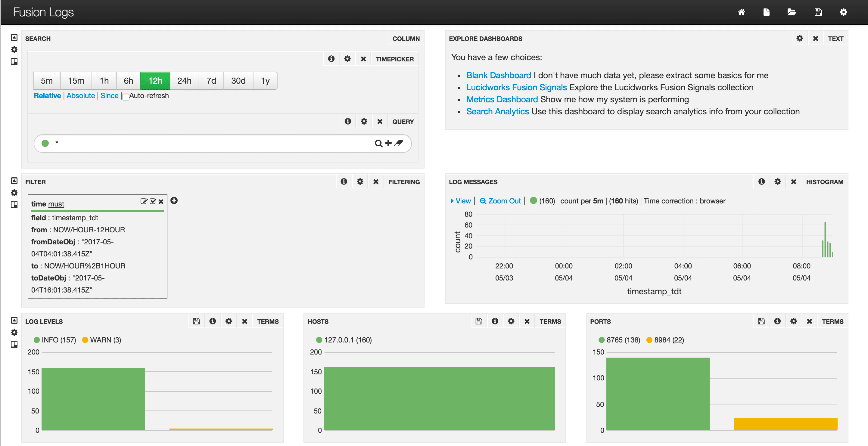Screen dimensions: 868x446
Task: Run the search using the magnifier icon
Action: coord(378,143)
